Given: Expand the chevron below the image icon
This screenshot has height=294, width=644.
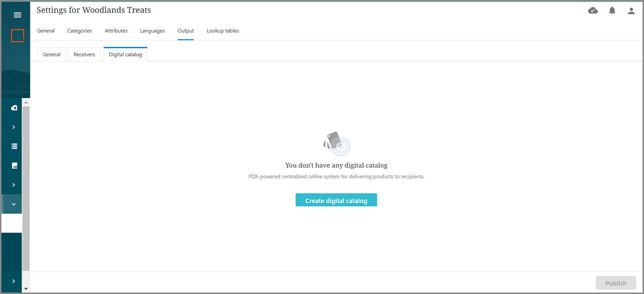Looking at the screenshot, I should (14, 185).
